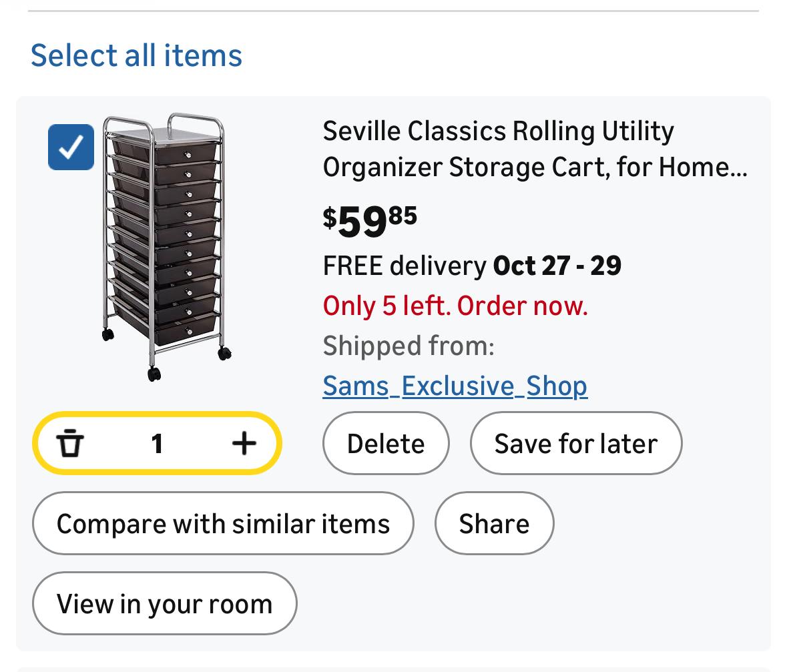Open "Compare with similar items"
The height and width of the screenshot is (672, 787).
tap(223, 523)
